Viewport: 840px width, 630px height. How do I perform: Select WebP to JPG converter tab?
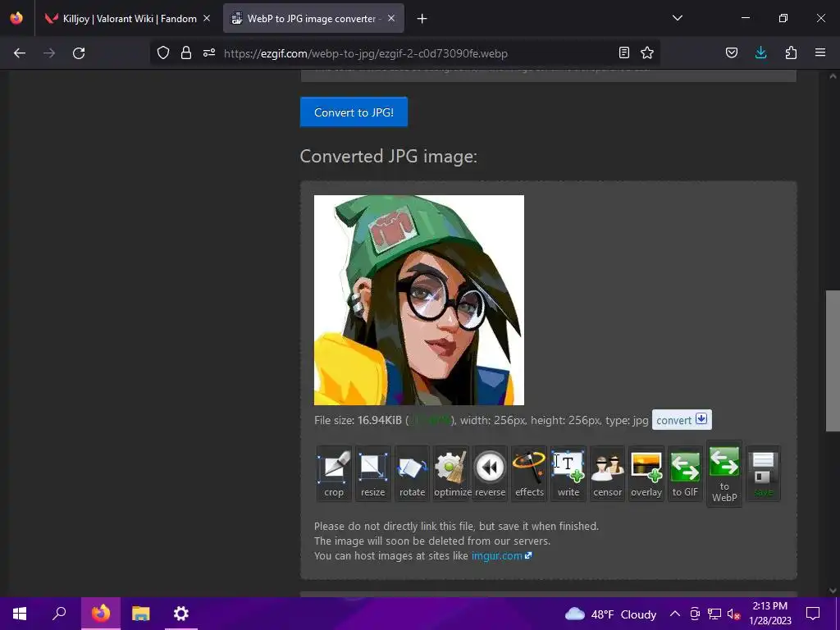click(x=313, y=19)
